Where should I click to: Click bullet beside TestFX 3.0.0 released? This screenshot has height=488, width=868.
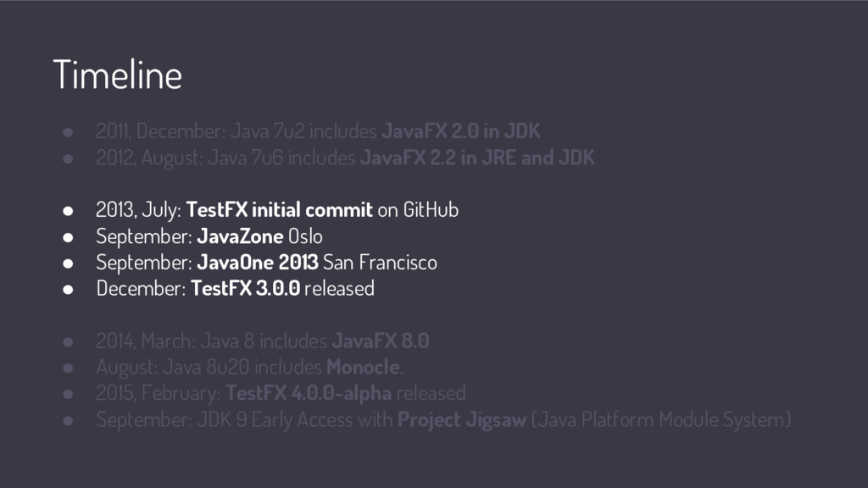coord(68,290)
